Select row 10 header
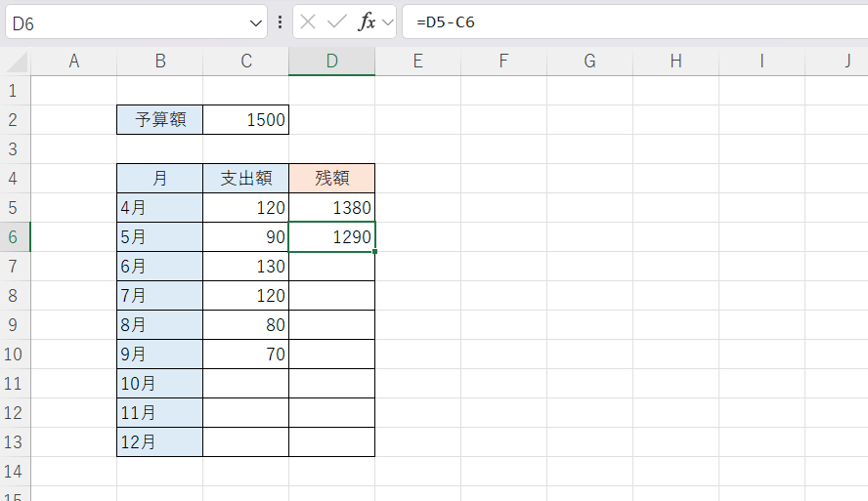 coord(15,354)
